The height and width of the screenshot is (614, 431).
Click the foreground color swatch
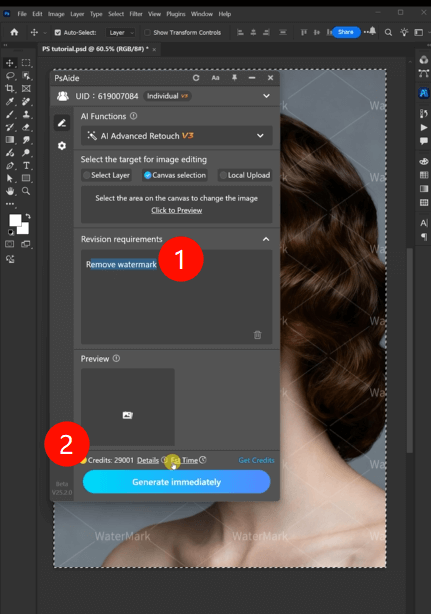15,220
